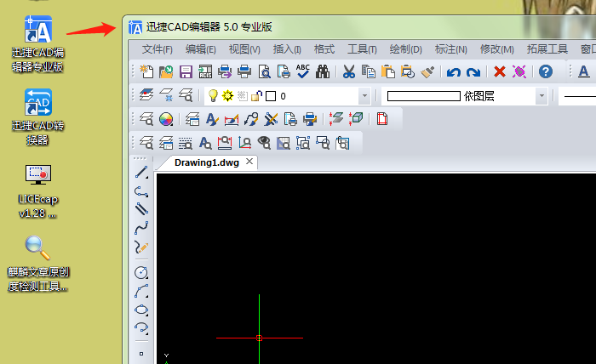Click the Print icon in the toolbar

(244, 71)
